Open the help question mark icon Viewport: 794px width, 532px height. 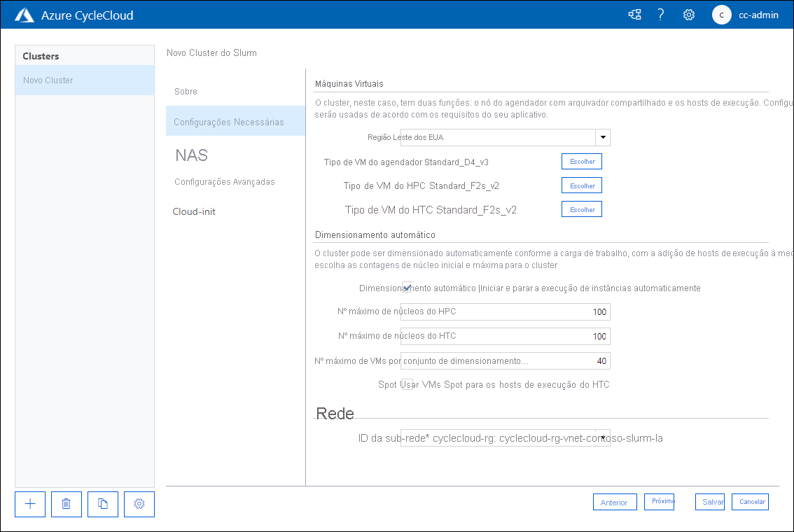coord(660,14)
